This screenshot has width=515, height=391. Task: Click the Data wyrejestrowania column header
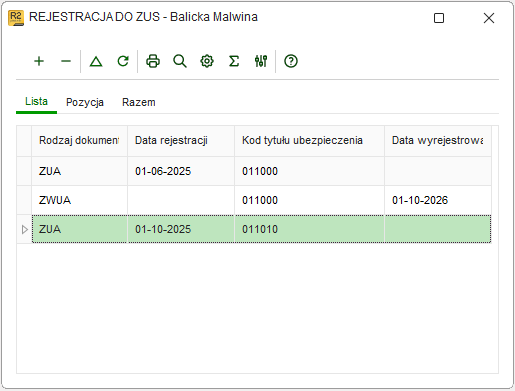click(438, 140)
